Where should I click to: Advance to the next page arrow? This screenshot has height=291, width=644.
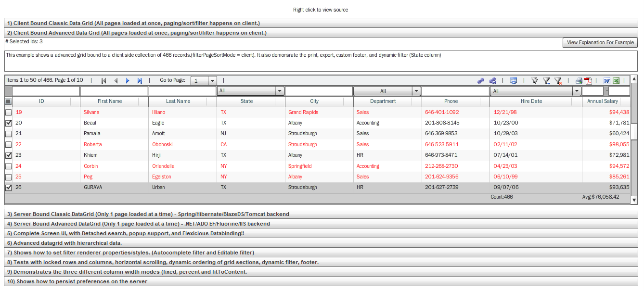[128, 81]
